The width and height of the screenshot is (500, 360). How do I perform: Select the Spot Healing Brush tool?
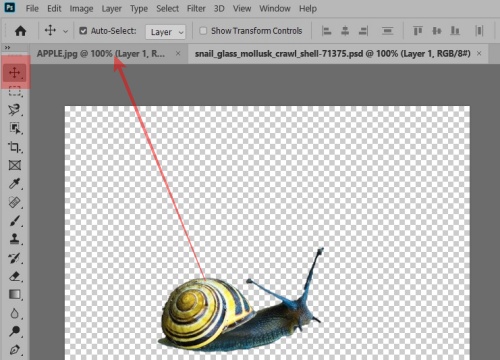[x=15, y=202]
